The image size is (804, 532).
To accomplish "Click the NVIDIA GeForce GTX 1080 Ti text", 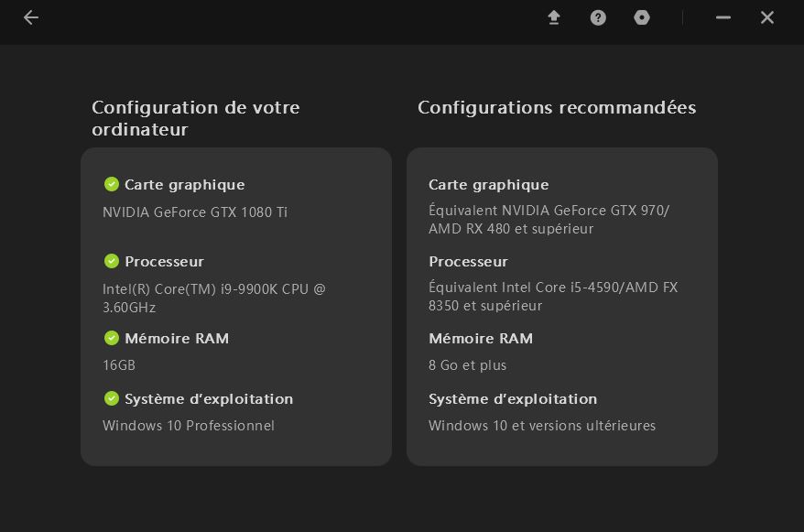I will pos(194,212).
